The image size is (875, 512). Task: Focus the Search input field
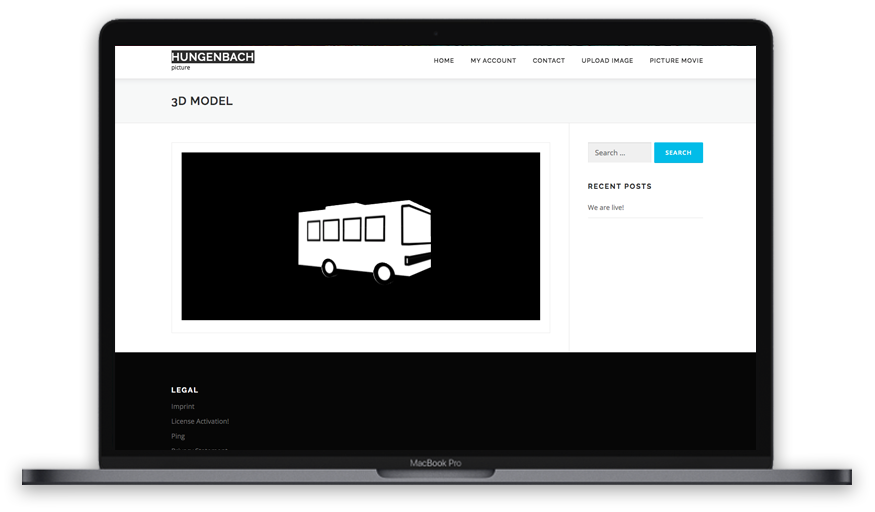point(619,152)
